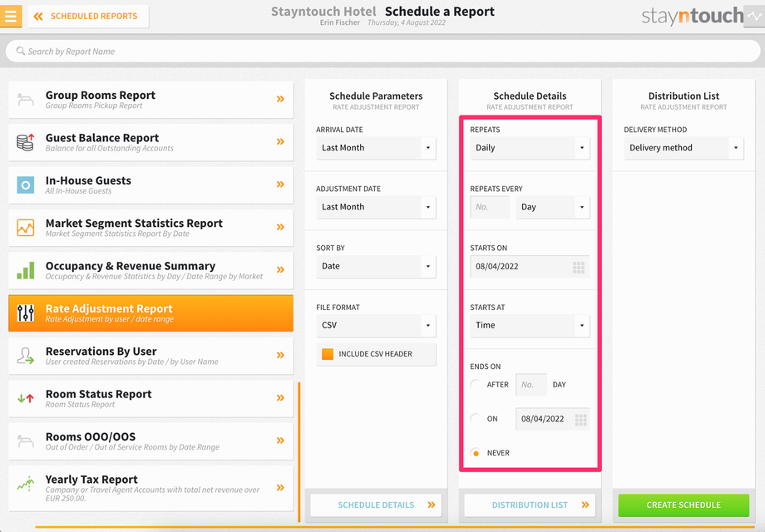Select the Yearly Tax Report entry
The height and width of the screenshot is (532, 765).
coord(151,488)
